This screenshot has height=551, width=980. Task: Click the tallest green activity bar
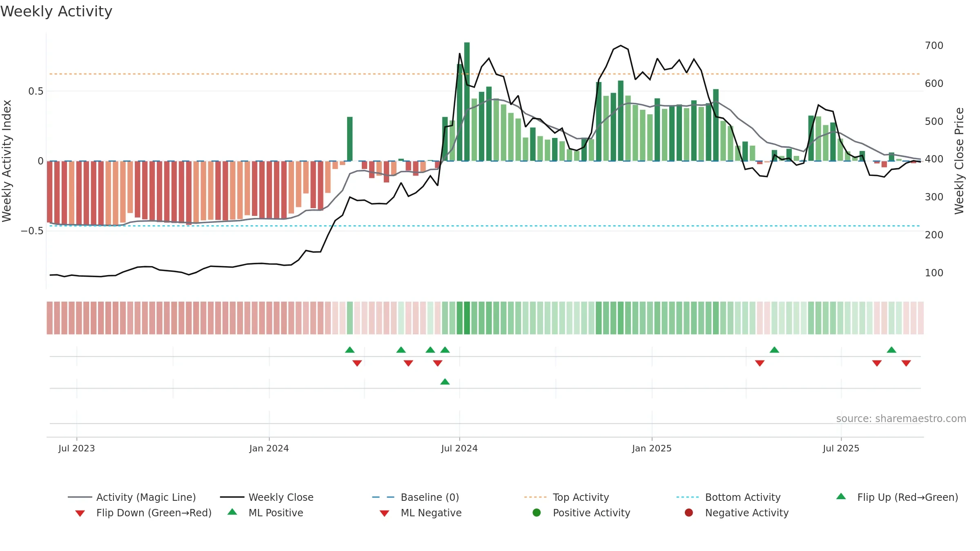pos(467,102)
